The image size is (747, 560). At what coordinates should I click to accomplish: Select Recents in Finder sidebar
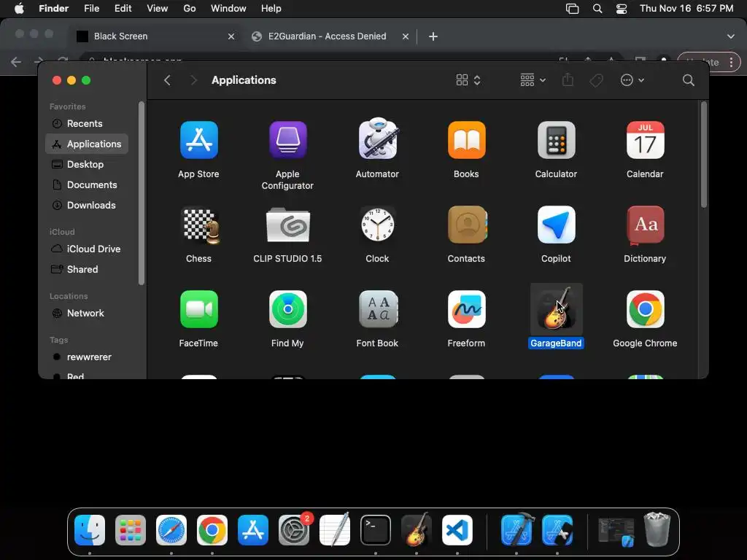click(x=87, y=124)
